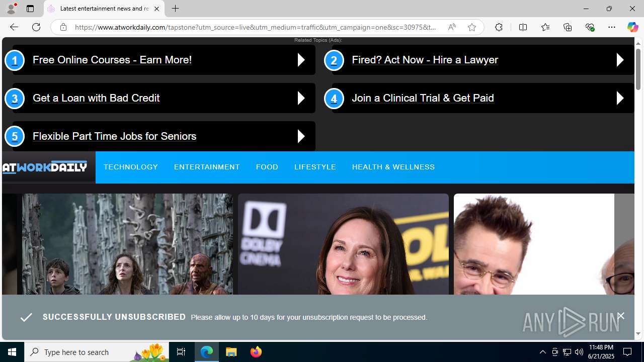The height and width of the screenshot is (362, 644).
Task: Go back to previous page
Action: click(14, 27)
